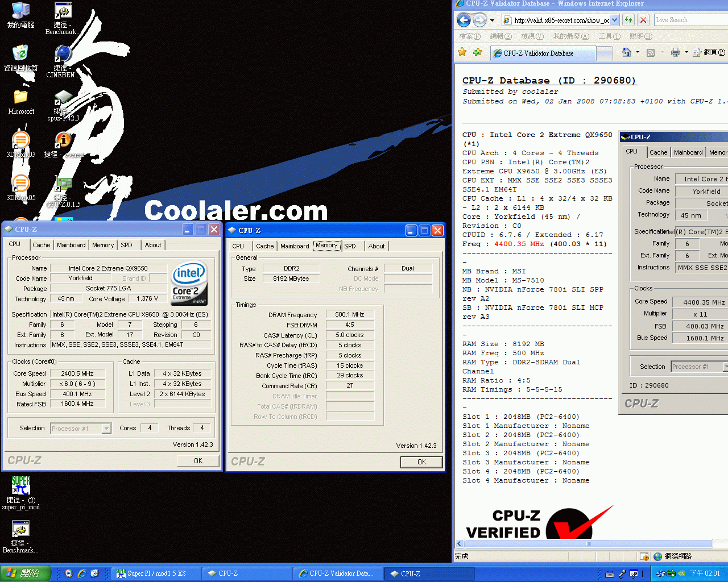Click the IE horizontal scrollbar thumb
The width and height of the screenshot is (728, 582).
[589, 544]
